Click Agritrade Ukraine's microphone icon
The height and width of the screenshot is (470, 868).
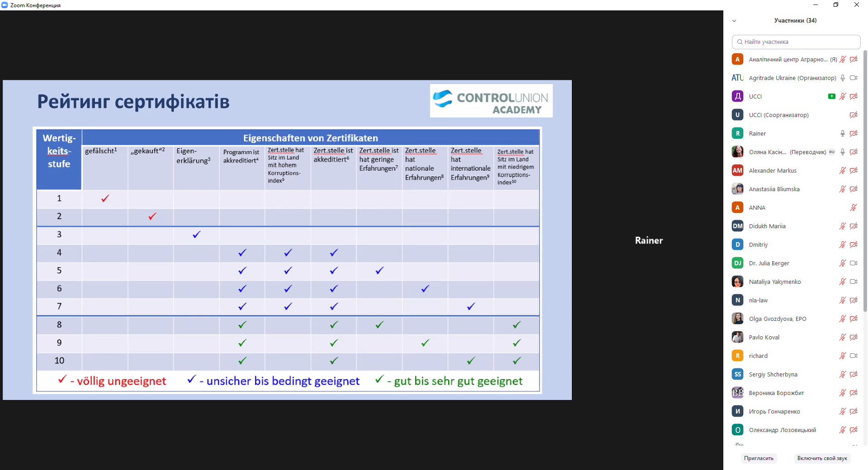(843, 78)
